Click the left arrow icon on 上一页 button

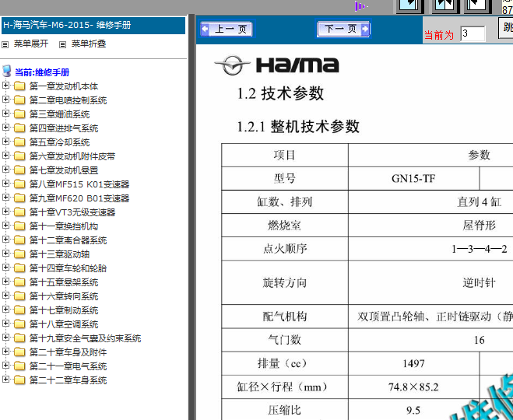point(205,29)
